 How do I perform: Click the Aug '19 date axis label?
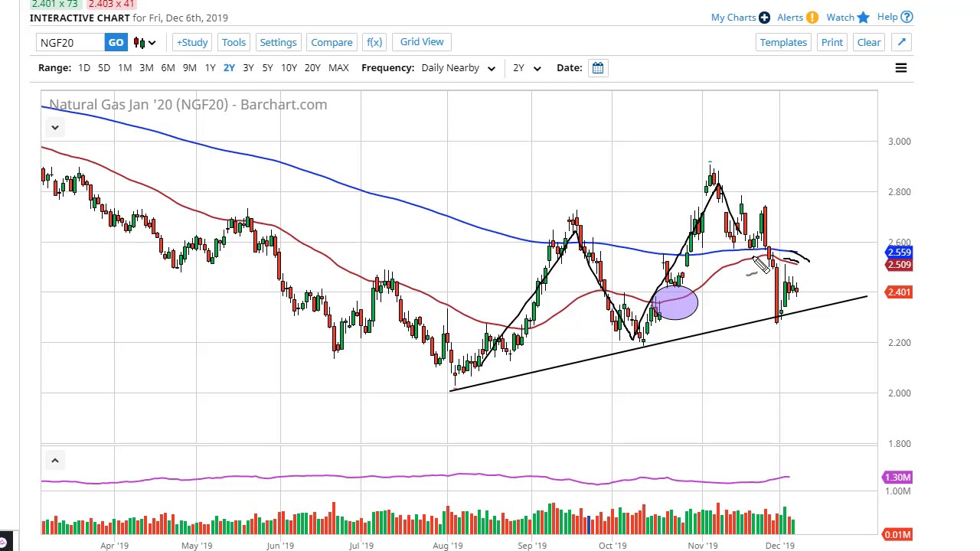[x=447, y=546]
